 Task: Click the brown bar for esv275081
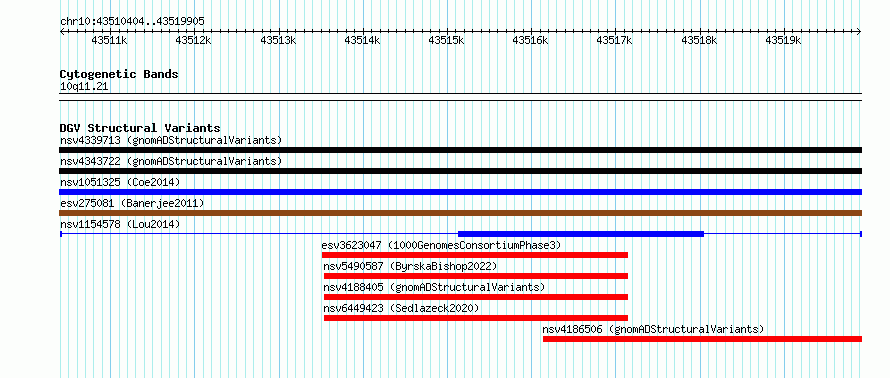(x=460, y=213)
